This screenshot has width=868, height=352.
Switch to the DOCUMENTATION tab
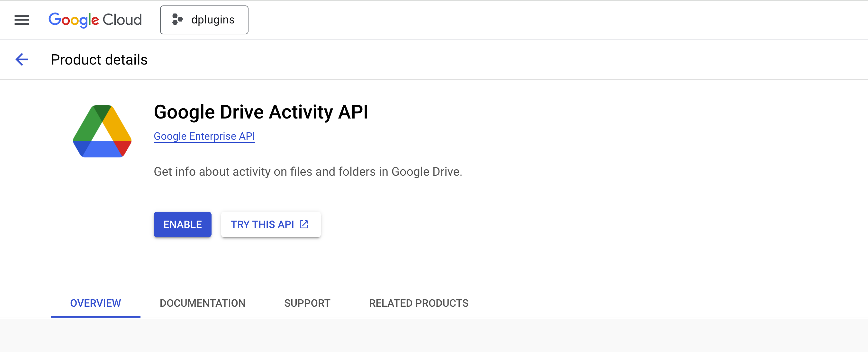(x=203, y=303)
